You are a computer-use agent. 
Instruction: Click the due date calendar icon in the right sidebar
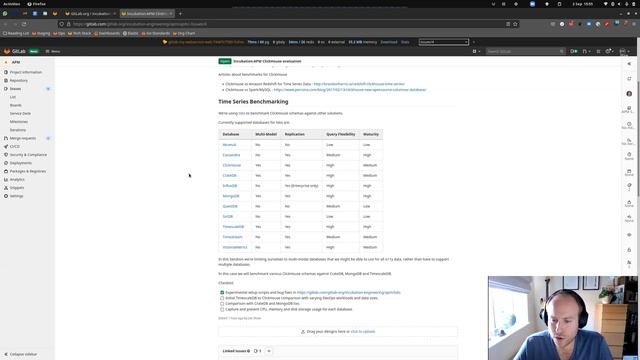(x=629, y=171)
